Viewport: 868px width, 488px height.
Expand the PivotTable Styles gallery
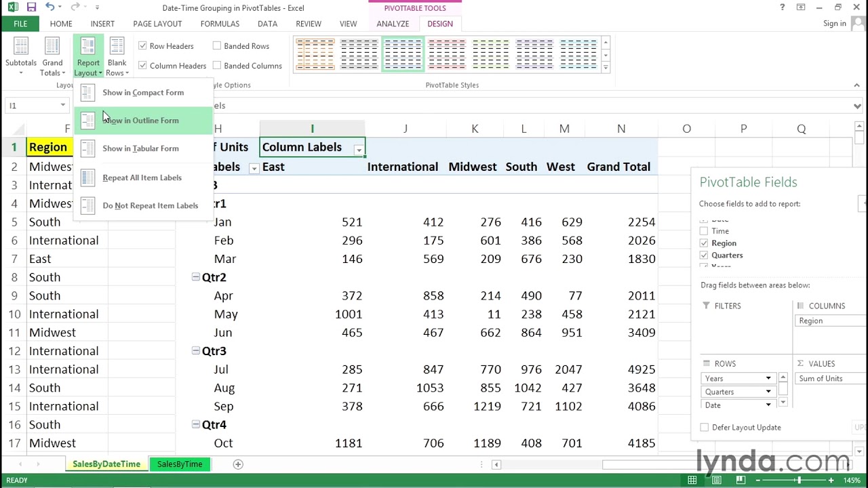[606, 67]
